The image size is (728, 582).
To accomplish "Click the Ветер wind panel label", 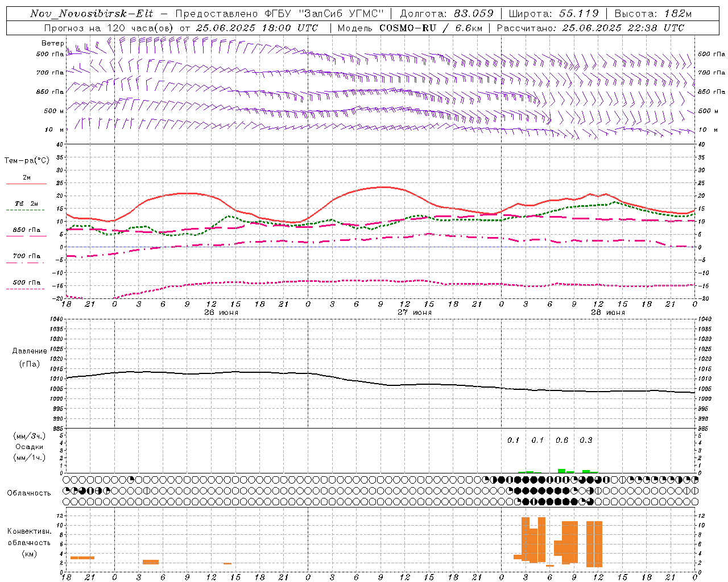I will point(52,43).
